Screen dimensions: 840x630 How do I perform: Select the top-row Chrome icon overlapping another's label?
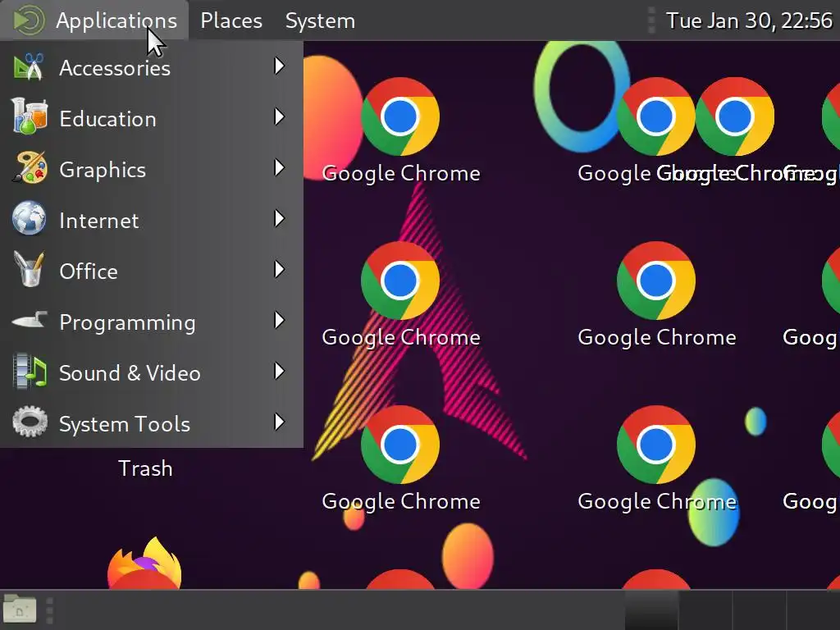pyautogui.click(x=734, y=116)
